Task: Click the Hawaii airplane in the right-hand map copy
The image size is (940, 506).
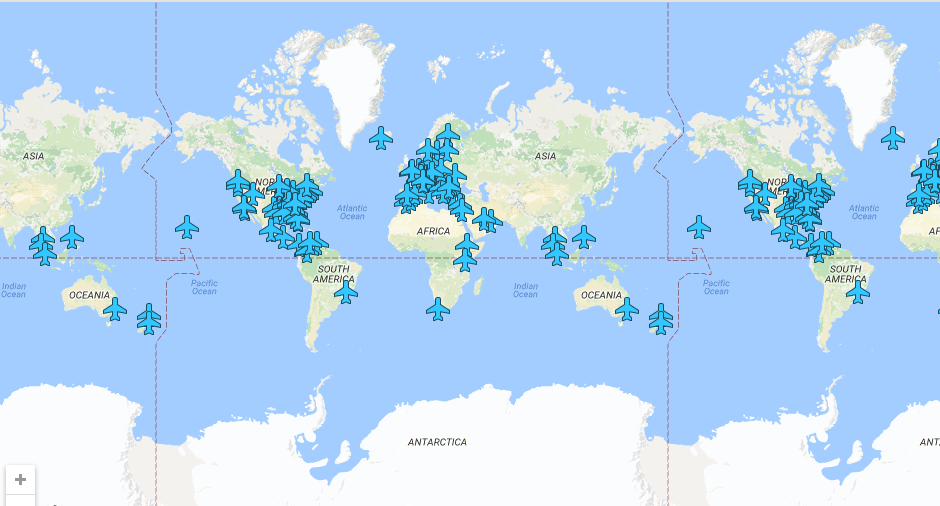Action: (x=699, y=227)
